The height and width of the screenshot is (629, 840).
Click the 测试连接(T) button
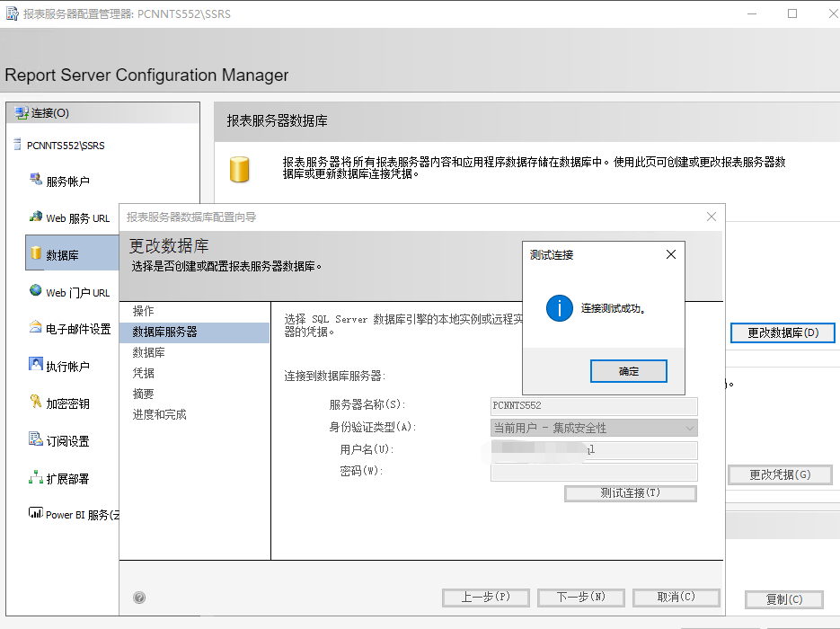pyautogui.click(x=630, y=493)
